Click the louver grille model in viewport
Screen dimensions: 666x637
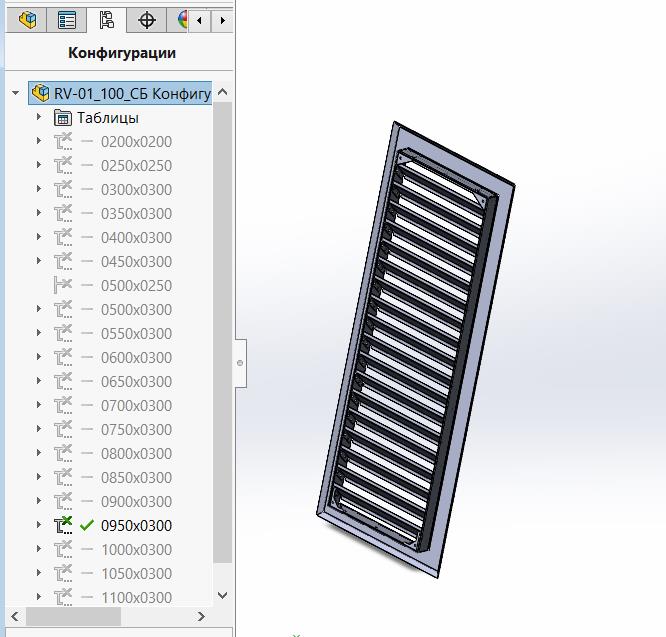coord(415,349)
